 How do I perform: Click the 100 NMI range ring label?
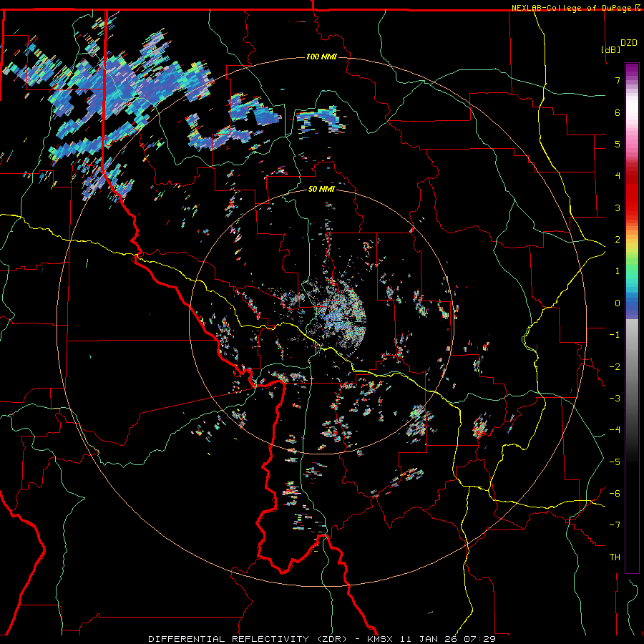(x=321, y=57)
